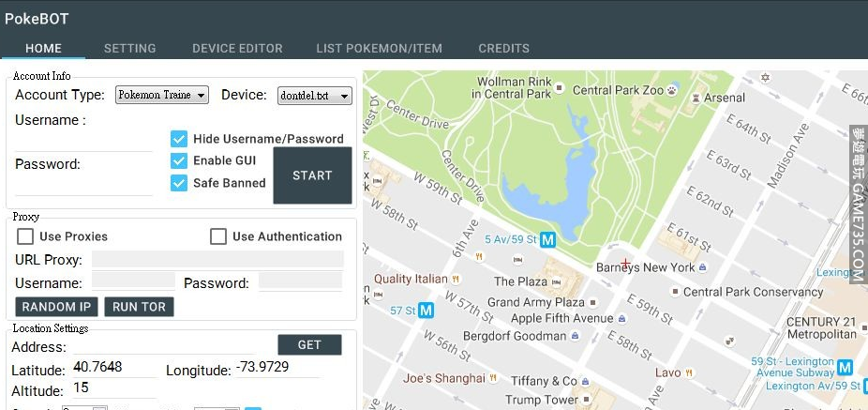The image size is (868, 410).
Task: Click the Lavo restaurant icon
Action: (689, 372)
